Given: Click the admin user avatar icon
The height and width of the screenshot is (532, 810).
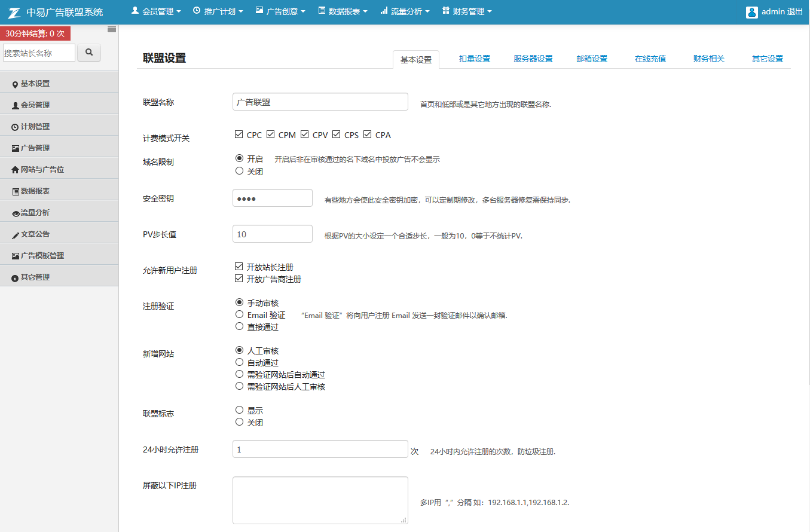Looking at the screenshot, I should click(x=751, y=12).
